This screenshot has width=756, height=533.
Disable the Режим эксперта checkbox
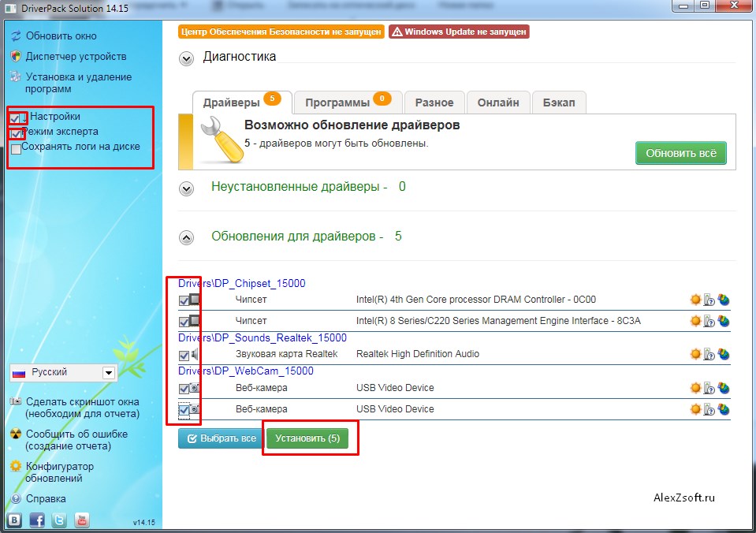tap(16, 133)
